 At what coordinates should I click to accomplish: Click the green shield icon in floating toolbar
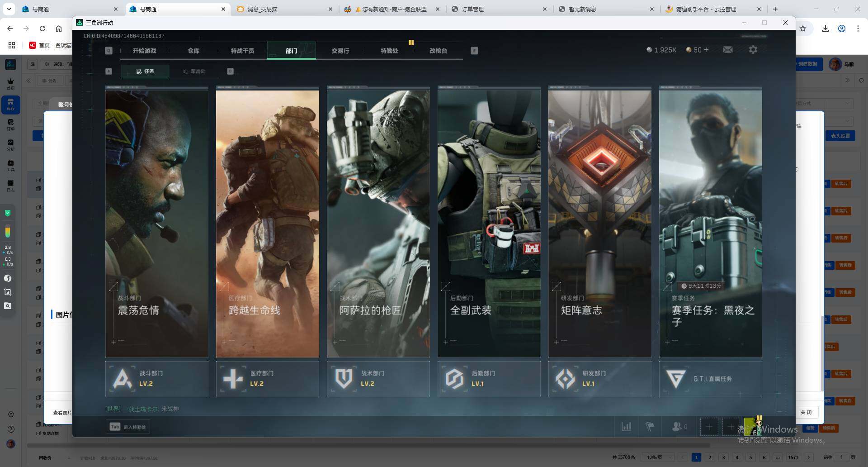[x=8, y=213]
